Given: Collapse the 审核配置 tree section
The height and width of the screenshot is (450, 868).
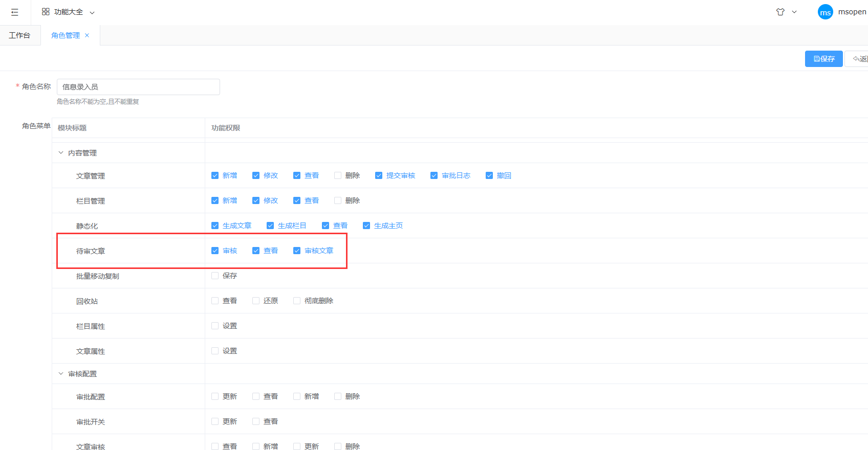Looking at the screenshot, I should click(61, 374).
